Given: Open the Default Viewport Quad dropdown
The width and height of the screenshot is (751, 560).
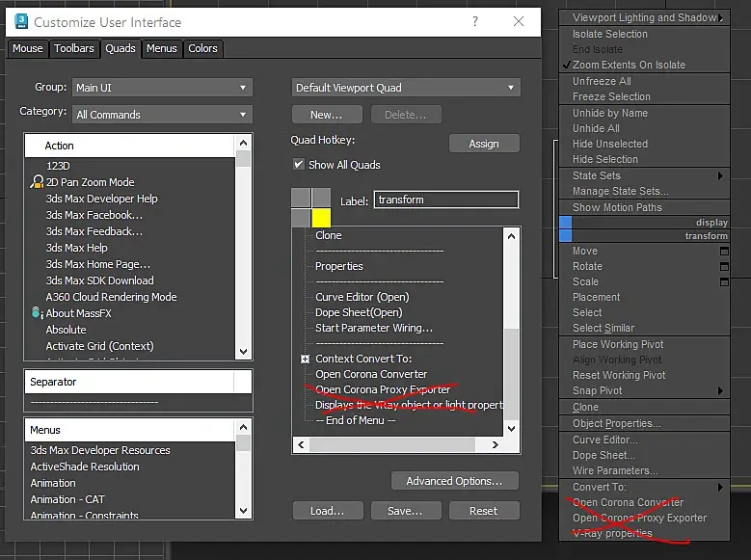Looking at the screenshot, I should click(406, 88).
